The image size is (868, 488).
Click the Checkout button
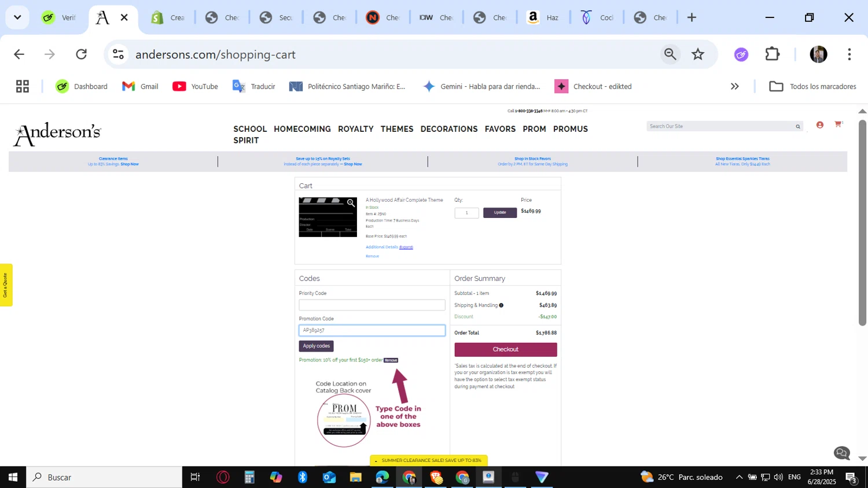[506, 349]
